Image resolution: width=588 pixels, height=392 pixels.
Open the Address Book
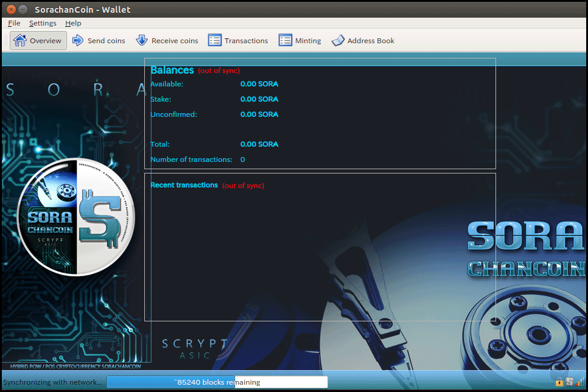[x=363, y=41]
